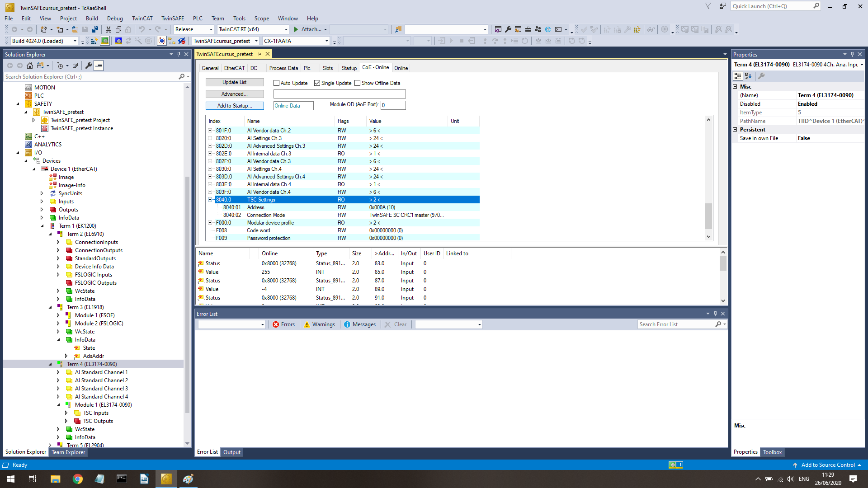
Task: Switch to the Process Data tab
Action: click(x=283, y=68)
